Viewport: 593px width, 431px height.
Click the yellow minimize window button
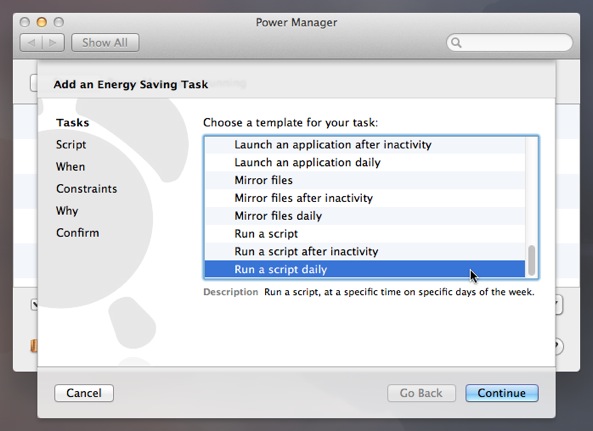tap(42, 22)
